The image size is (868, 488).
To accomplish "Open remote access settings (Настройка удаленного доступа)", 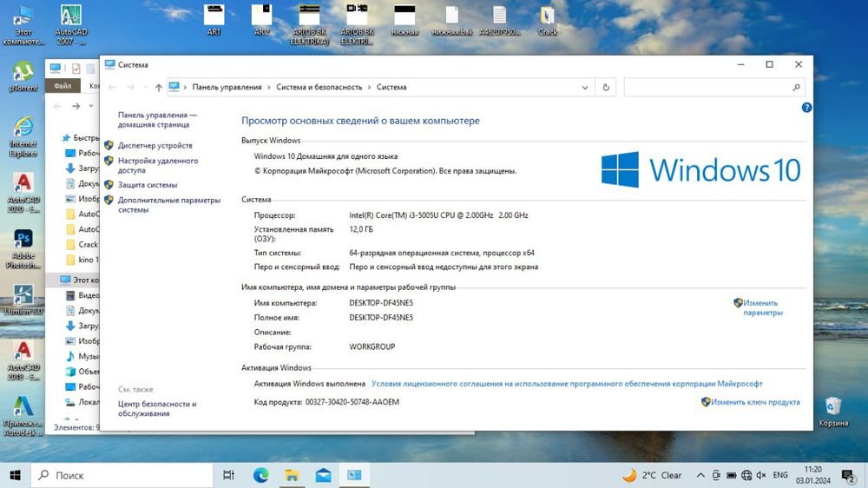I will point(158,165).
